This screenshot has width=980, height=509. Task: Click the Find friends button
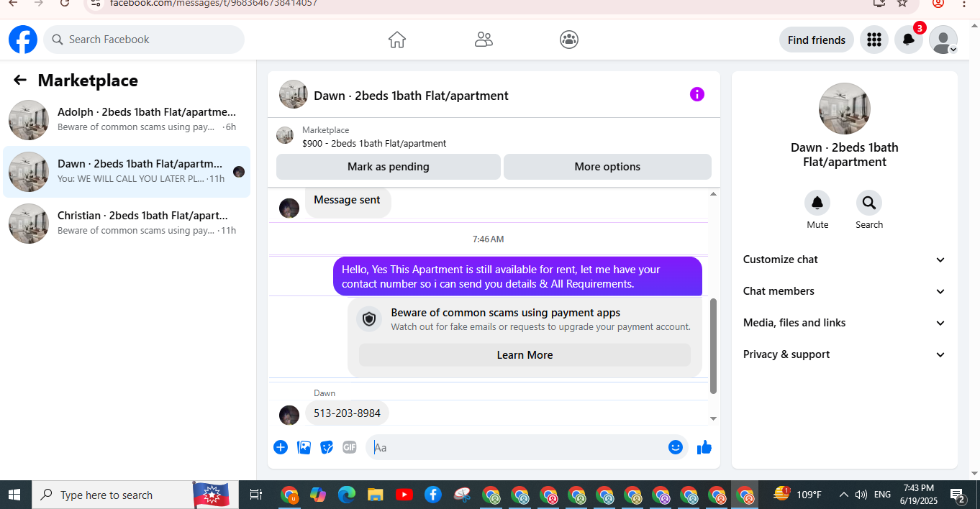[x=817, y=40]
